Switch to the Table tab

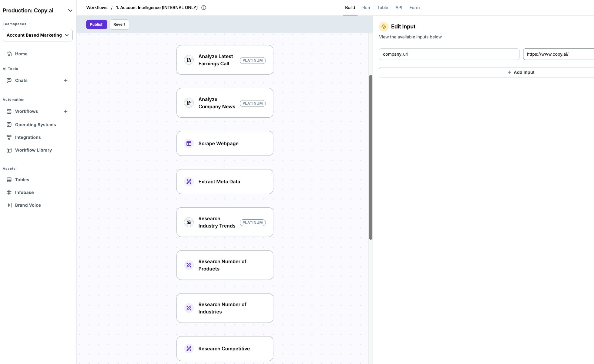(382, 8)
